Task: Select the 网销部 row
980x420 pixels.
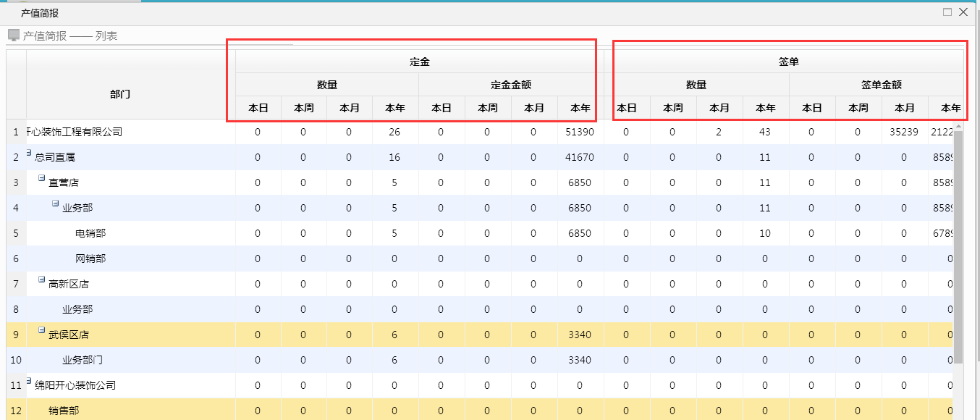Action: 90,259
